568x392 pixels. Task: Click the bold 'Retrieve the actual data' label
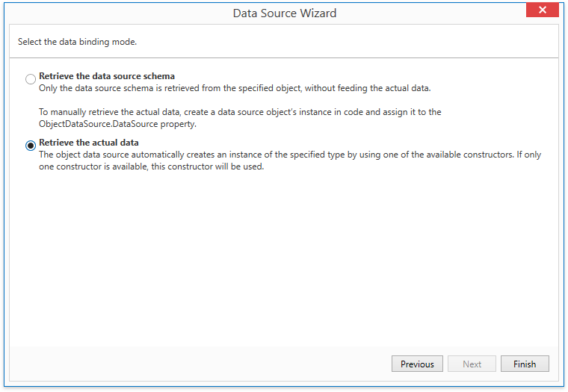tap(89, 143)
